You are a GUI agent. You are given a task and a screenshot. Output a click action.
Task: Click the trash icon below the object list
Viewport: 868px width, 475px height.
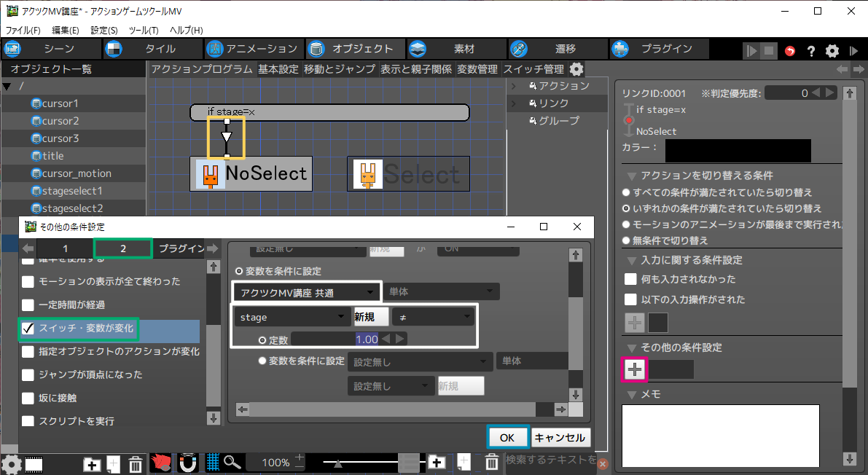tap(136, 463)
